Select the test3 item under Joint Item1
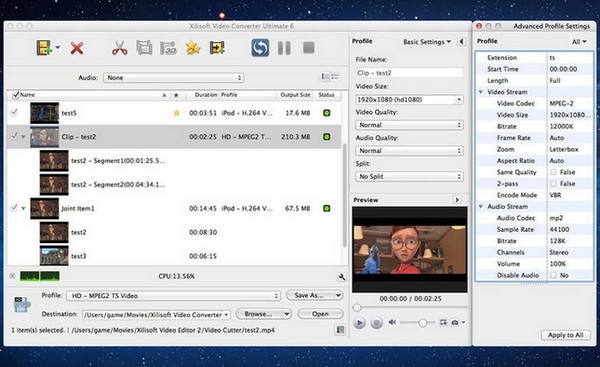The image size is (600, 367). pos(173,256)
